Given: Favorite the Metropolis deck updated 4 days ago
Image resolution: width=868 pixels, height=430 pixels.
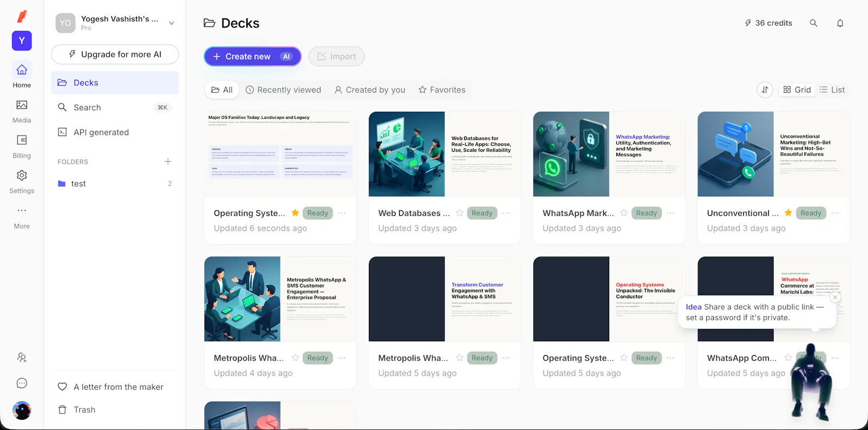Looking at the screenshot, I should pos(295,358).
